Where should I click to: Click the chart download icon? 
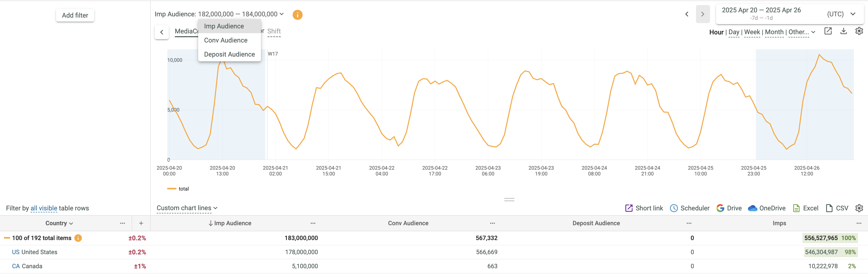[843, 31]
